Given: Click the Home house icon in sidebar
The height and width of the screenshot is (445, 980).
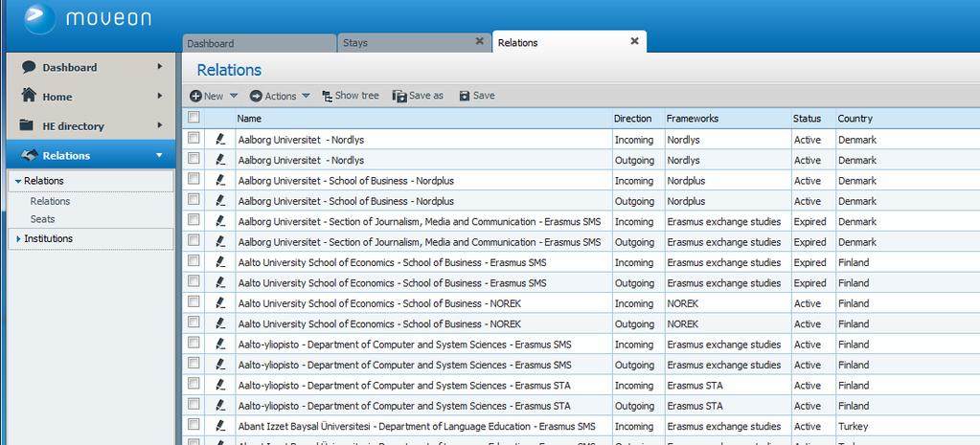Looking at the screenshot, I should [x=29, y=95].
